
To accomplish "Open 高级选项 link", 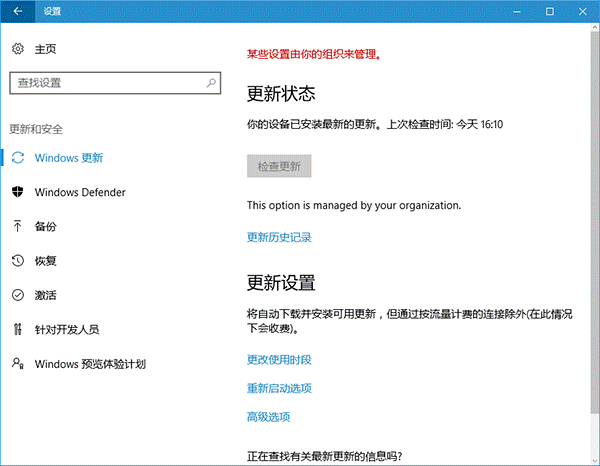I will 268,417.
